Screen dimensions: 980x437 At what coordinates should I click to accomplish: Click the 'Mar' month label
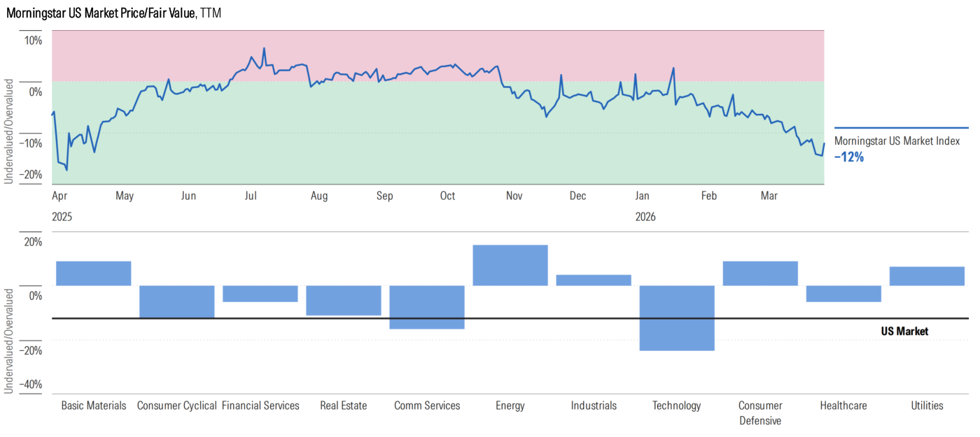pos(769,196)
